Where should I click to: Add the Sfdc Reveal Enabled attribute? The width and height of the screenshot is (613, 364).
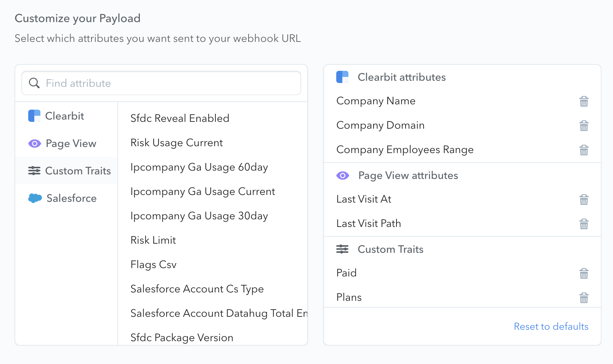click(x=180, y=118)
